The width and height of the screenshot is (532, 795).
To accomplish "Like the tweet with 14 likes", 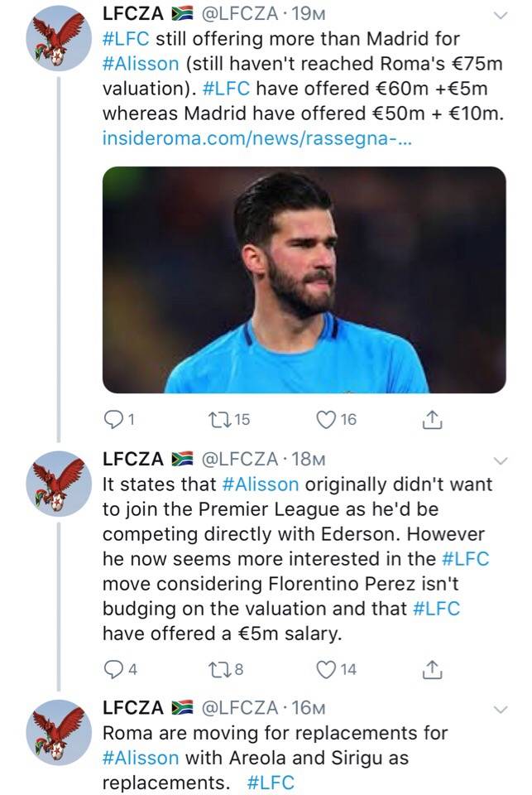I will coord(326,670).
